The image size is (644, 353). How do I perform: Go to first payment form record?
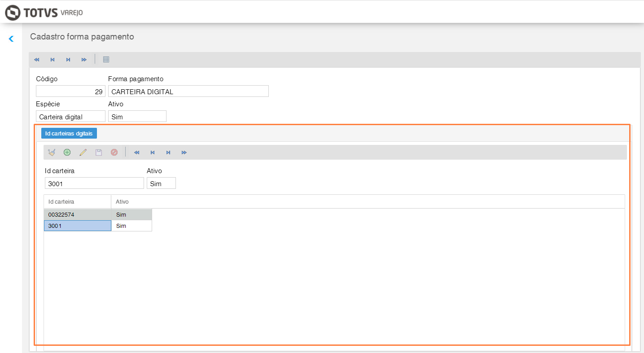pyautogui.click(x=37, y=60)
